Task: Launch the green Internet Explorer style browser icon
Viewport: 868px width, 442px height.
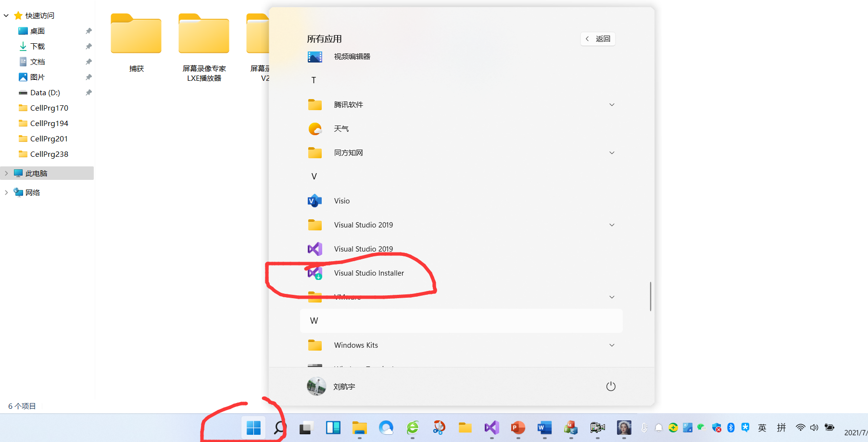Action: pos(413,428)
